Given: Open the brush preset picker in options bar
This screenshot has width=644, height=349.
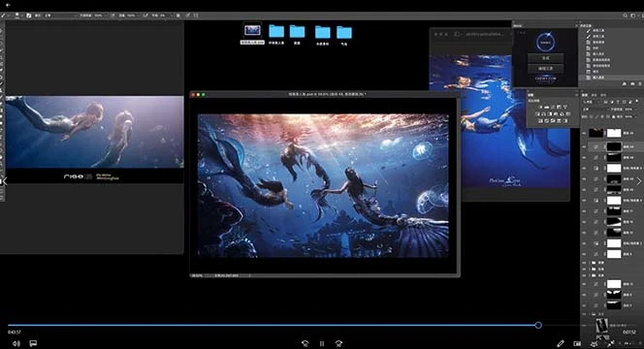Looking at the screenshot, I should coord(17,16).
